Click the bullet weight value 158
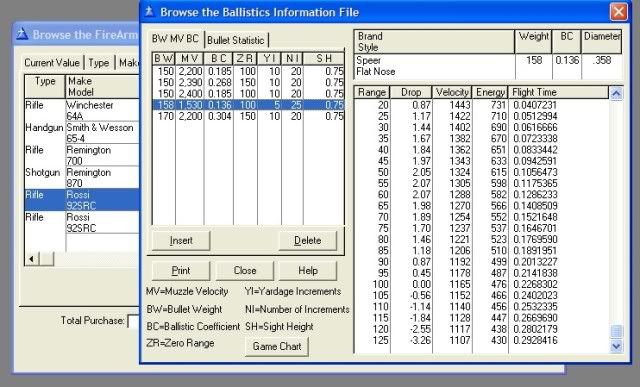Screen dimensions: 640x387 coord(534,60)
